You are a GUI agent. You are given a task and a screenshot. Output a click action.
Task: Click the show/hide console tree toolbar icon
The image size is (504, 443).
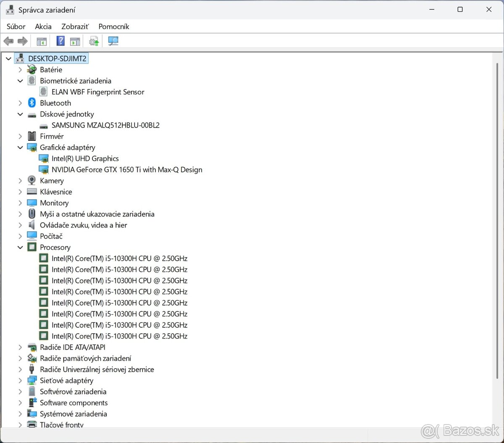tap(42, 41)
